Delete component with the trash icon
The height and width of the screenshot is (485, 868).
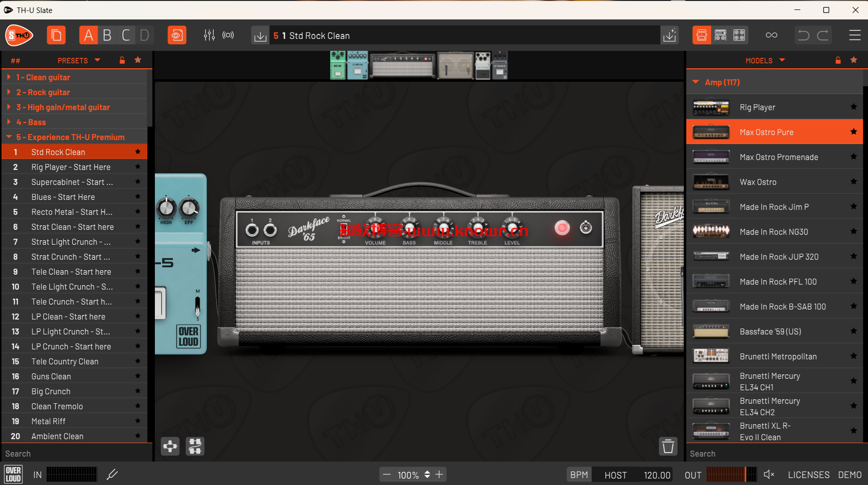pyautogui.click(x=668, y=446)
